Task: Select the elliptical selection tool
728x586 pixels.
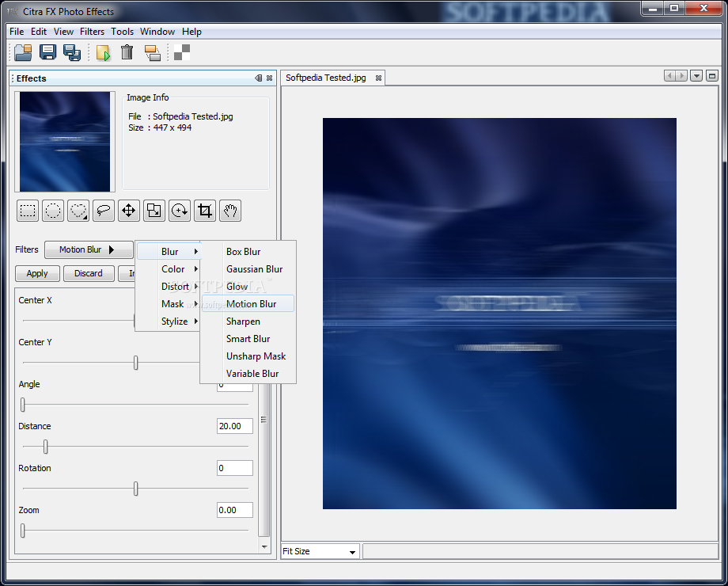Action: [x=53, y=211]
